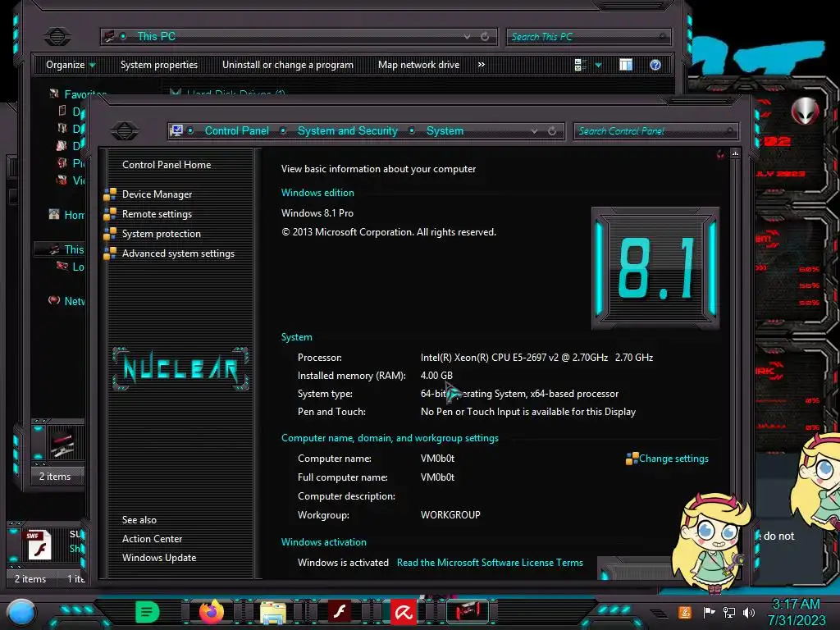Viewport: 840px width, 630px height.
Task: Open Action Center under See also
Action: tap(152, 539)
